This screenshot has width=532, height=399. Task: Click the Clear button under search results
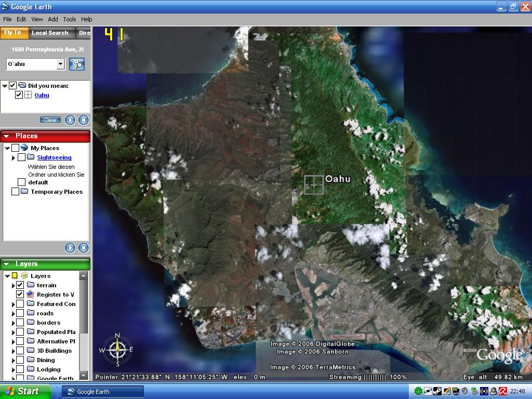point(50,120)
